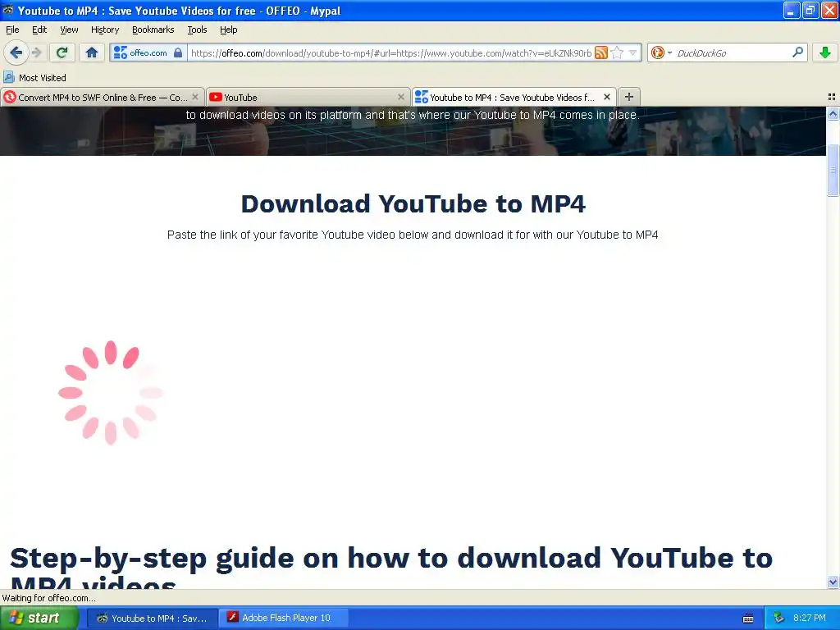
Task: Click the scrollbar down arrow
Action: pyautogui.click(x=833, y=582)
